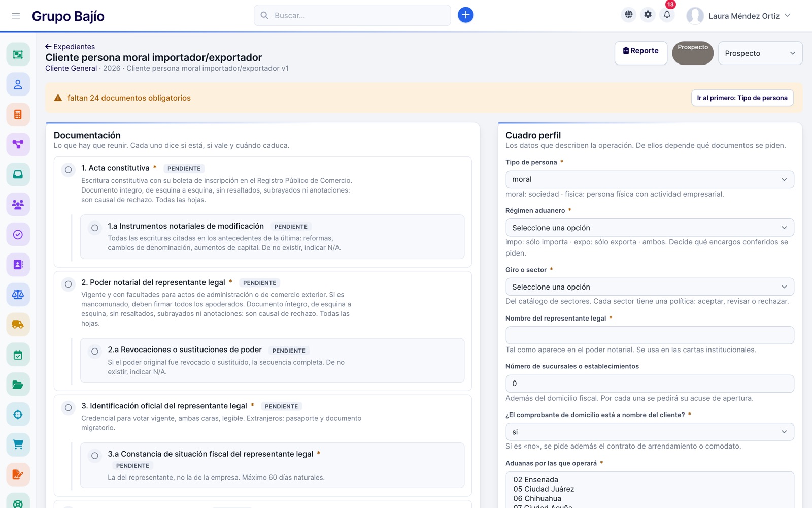This screenshot has height=508, width=812.
Task: Open the calculator sidebar icon
Action: (18, 114)
